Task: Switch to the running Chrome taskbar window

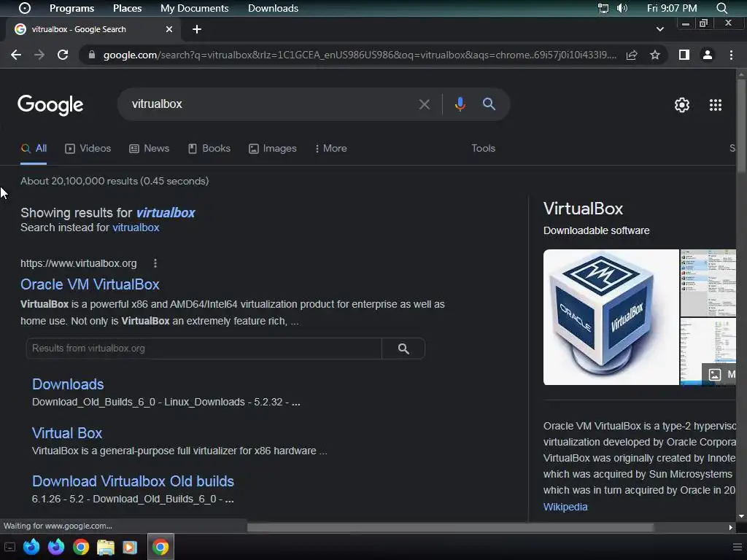Action: pyautogui.click(x=160, y=547)
